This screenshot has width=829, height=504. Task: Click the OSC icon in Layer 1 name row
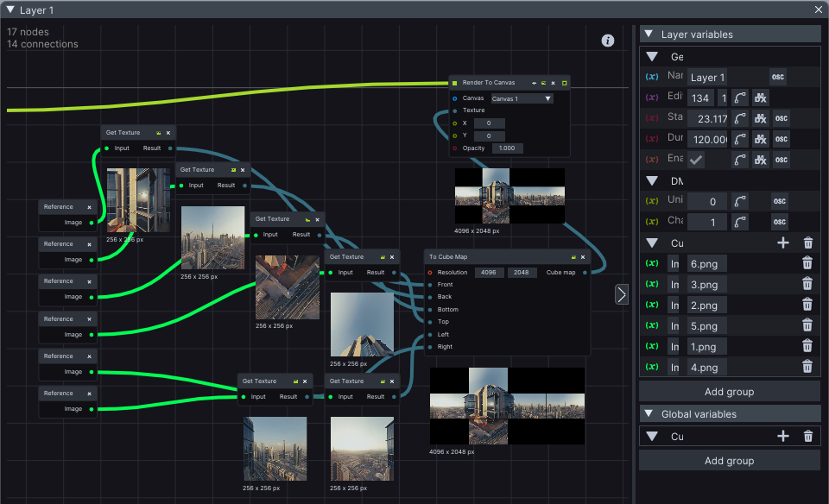[x=778, y=78]
